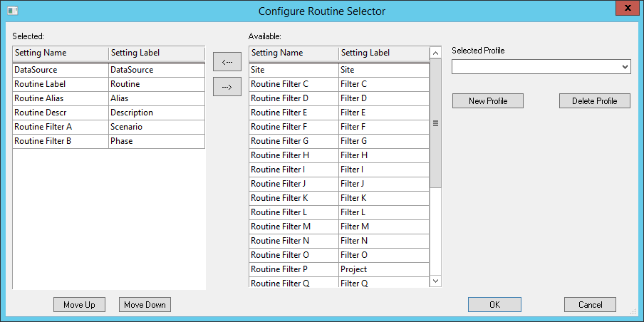Click the left arrow move button
The height and width of the screenshot is (322, 644).
227,62
